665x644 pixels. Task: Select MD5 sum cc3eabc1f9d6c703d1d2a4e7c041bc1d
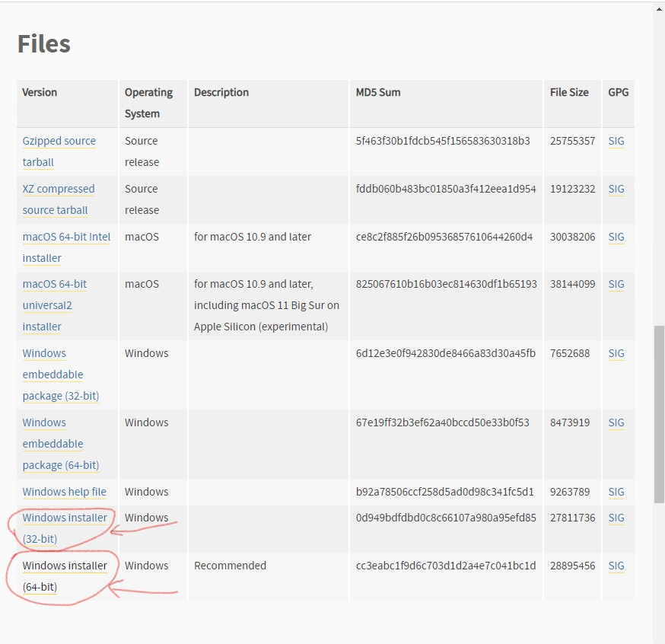click(446, 566)
